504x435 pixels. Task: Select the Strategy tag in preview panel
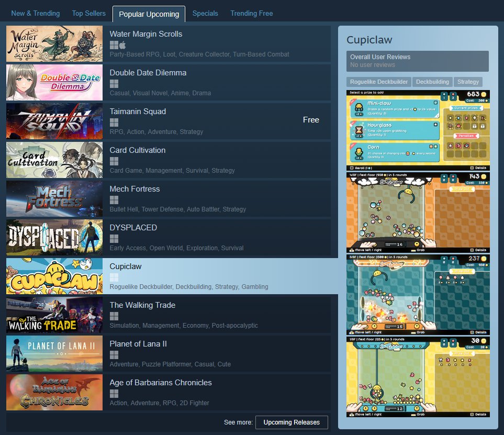(x=468, y=82)
